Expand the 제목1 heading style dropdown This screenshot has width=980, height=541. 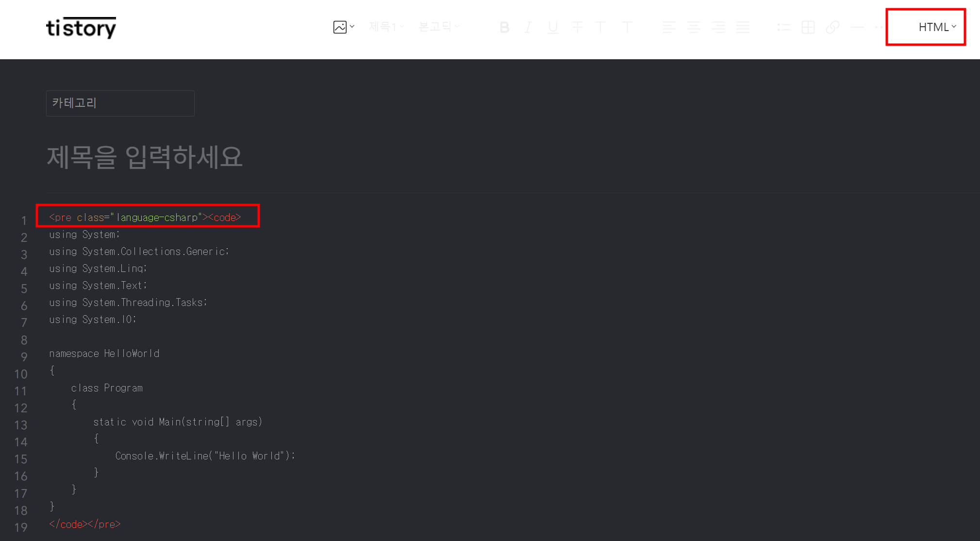point(386,27)
